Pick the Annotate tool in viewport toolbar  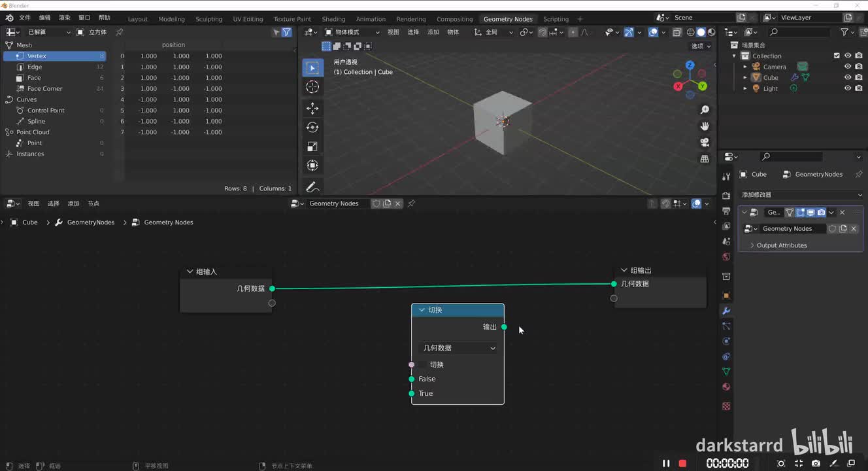pos(312,187)
